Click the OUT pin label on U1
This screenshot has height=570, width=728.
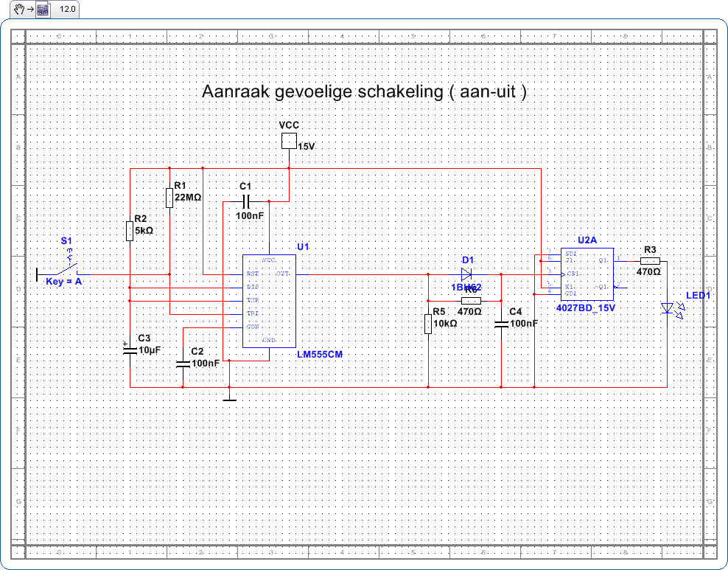click(x=282, y=274)
